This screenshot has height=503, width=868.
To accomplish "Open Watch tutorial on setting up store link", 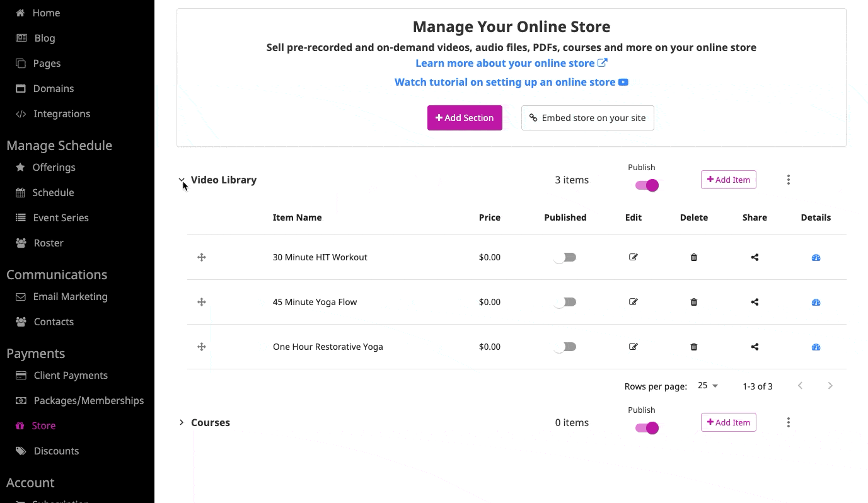I will pos(511,82).
